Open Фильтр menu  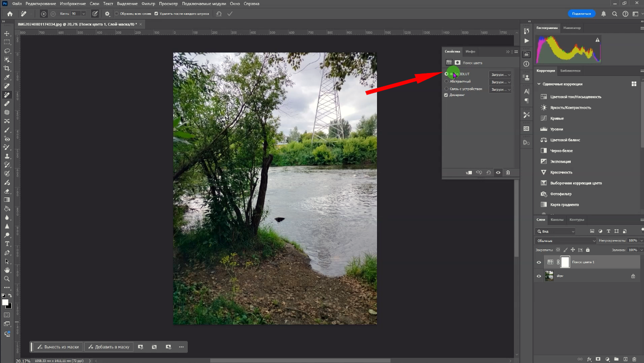click(148, 4)
